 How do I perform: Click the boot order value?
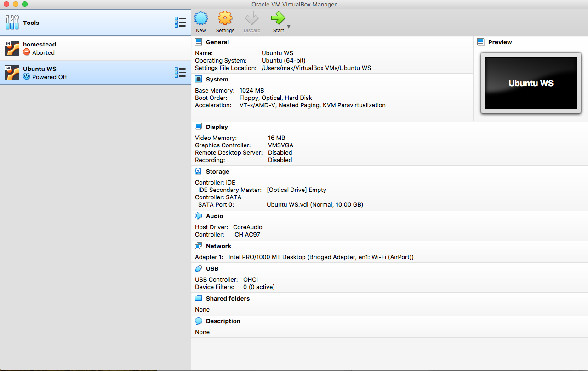pyautogui.click(x=276, y=98)
